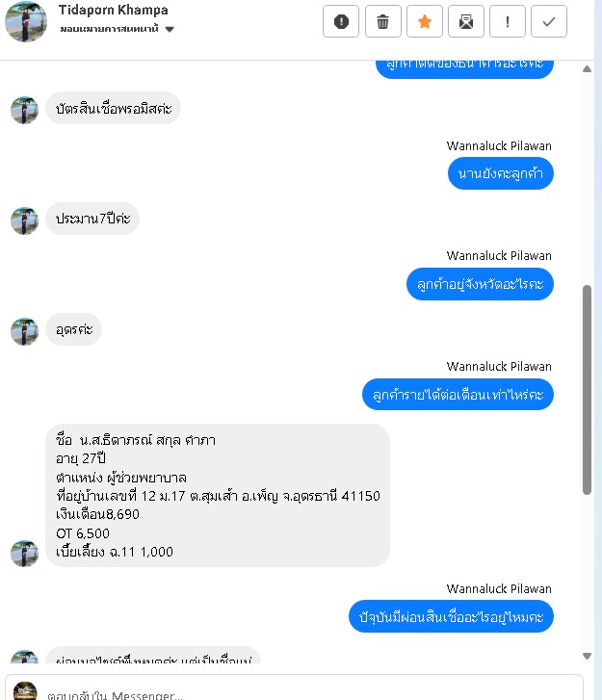Click the scrollbar down arrow
Viewport: 602px width, 700px height.
coord(587,656)
